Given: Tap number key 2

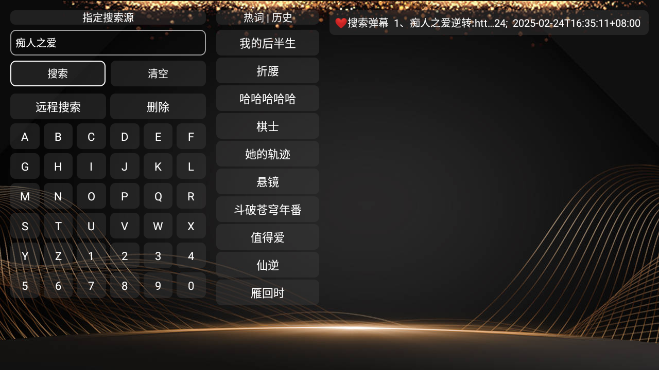Looking at the screenshot, I should pos(124,256).
